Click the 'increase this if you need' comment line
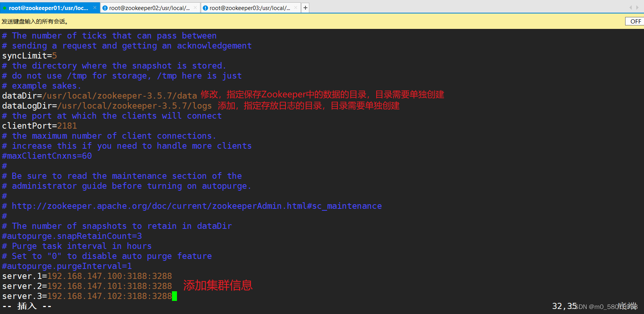The width and height of the screenshot is (644, 314). click(127, 146)
